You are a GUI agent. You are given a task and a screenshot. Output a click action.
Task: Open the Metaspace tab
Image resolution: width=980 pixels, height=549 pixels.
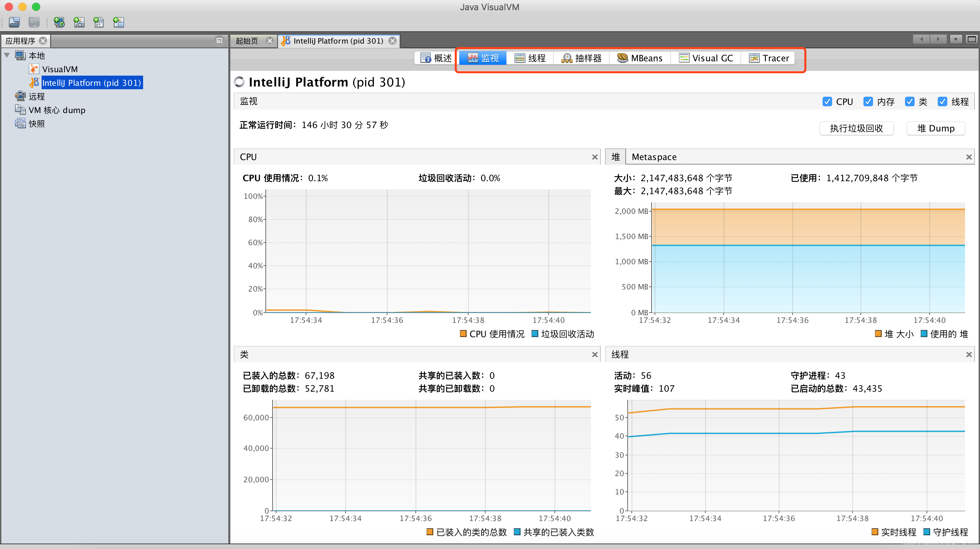click(x=654, y=157)
